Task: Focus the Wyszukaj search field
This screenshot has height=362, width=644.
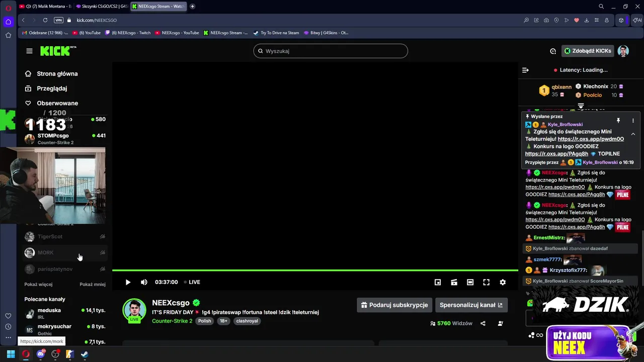Action: click(331, 51)
